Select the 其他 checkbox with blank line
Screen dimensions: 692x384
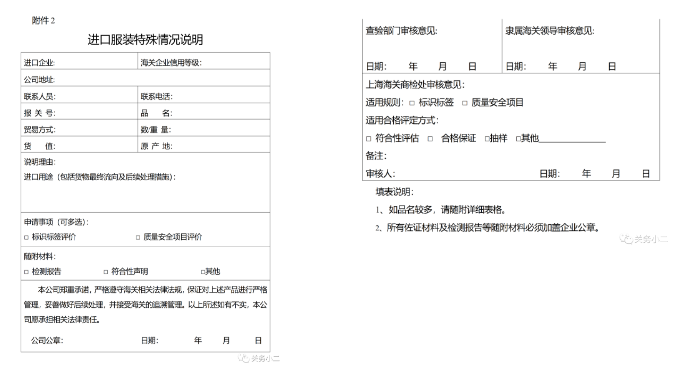tap(518, 139)
